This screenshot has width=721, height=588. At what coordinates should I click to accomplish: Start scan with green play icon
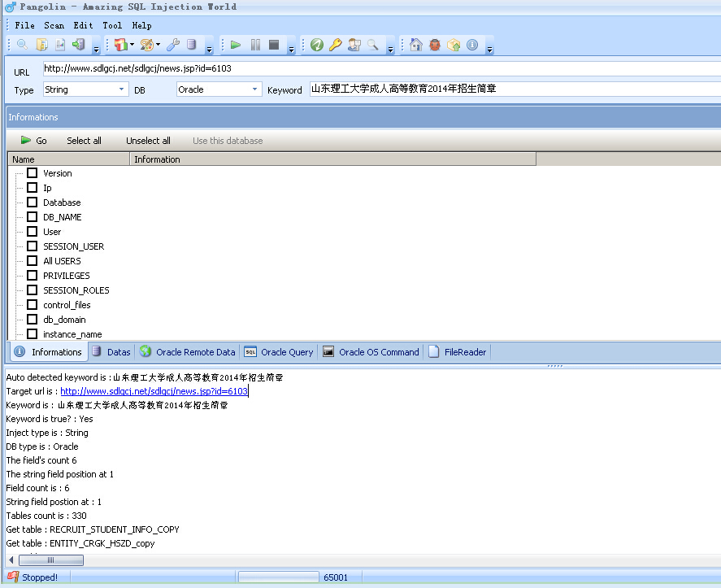[x=236, y=45]
